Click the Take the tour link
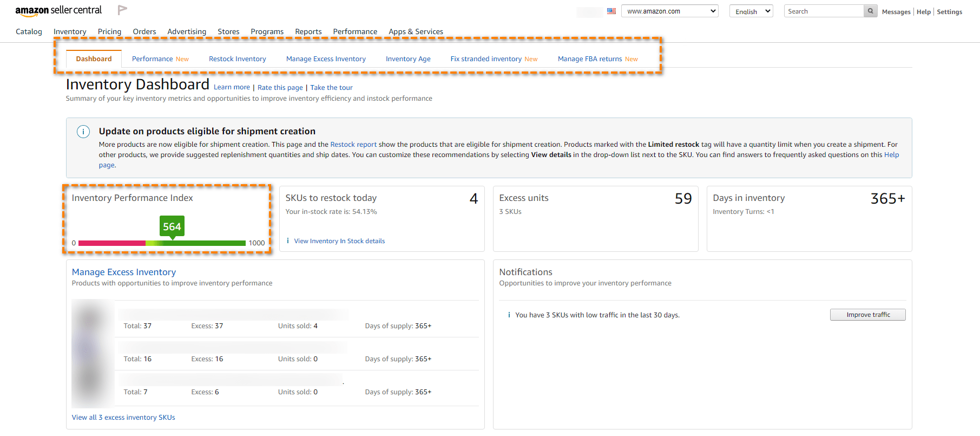 [331, 87]
